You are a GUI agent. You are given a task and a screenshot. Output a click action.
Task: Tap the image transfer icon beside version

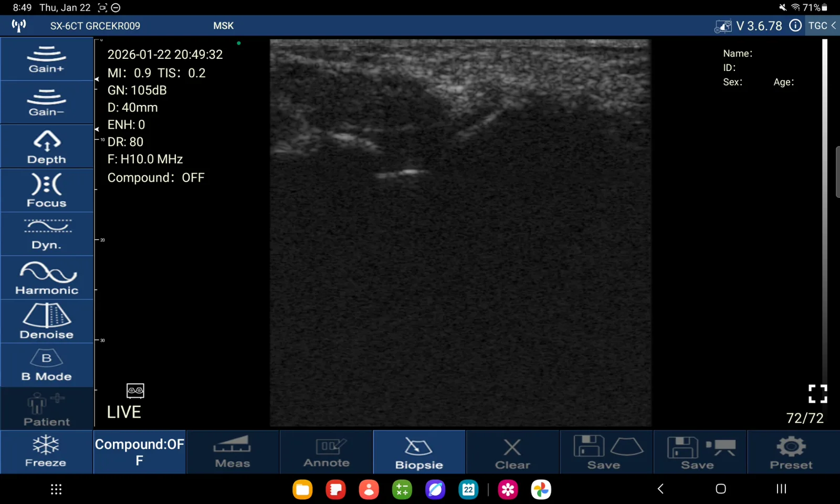coord(723,26)
